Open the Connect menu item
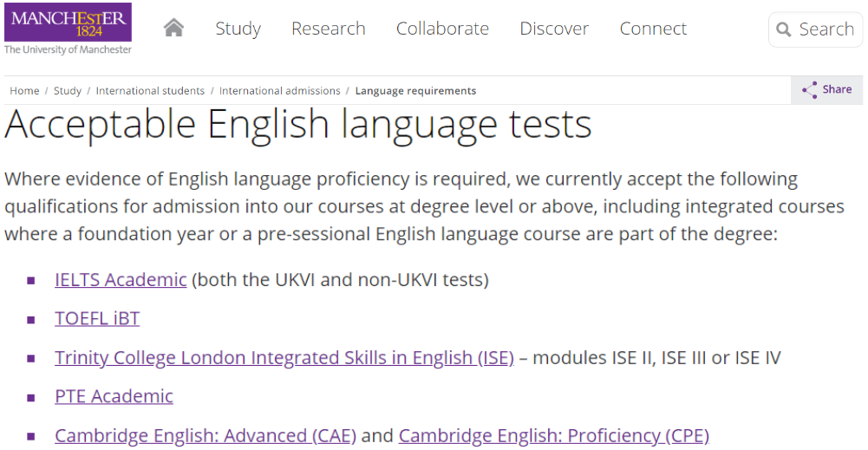868x450 pixels. click(653, 29)
